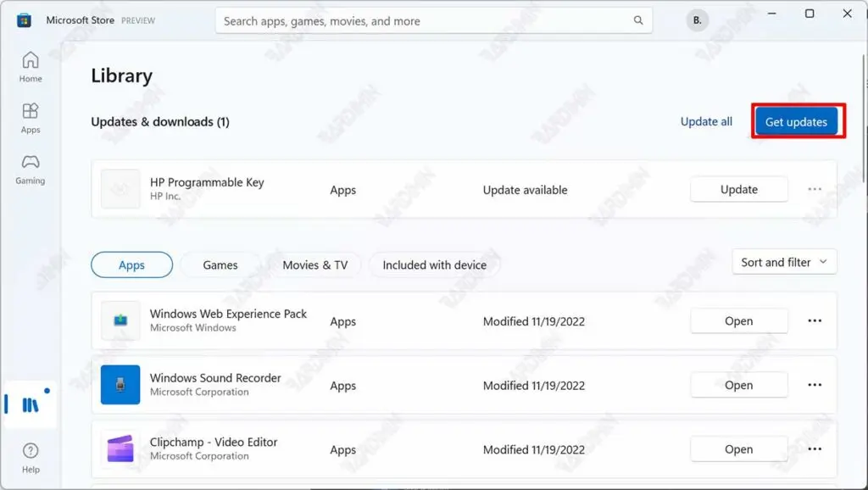
Task: Click the Microsoft Store logo icon
Action: (24, 21)
